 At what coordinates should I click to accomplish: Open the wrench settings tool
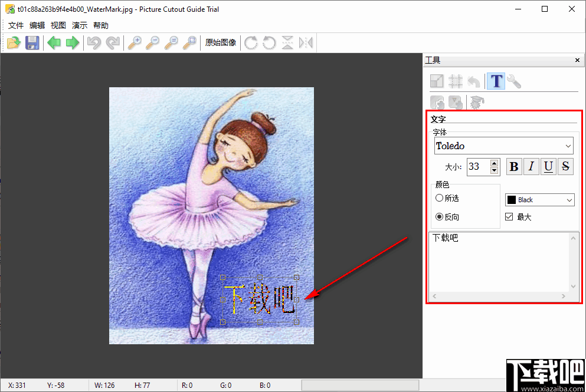515,81
